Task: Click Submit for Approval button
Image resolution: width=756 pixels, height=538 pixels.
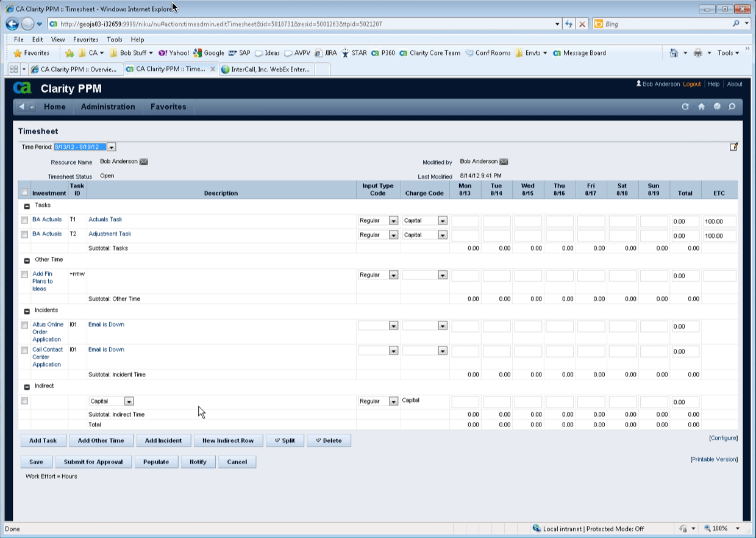Action: 93,462
